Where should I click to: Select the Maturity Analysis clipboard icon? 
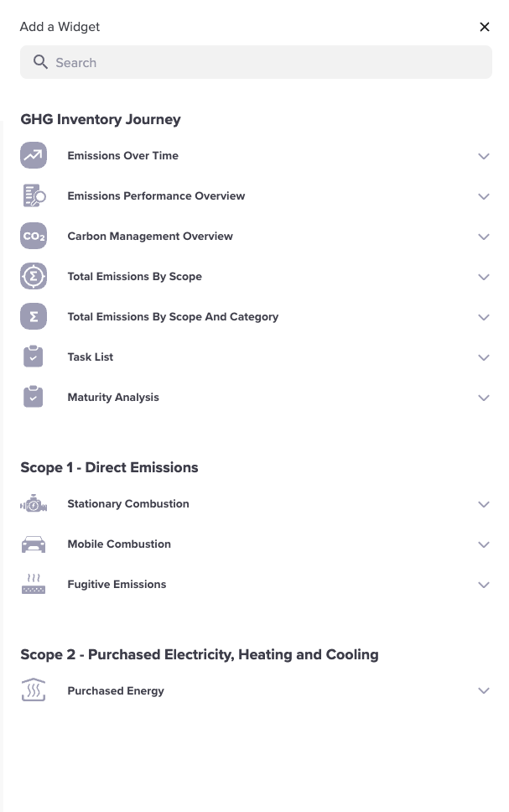tap(34, 397)
